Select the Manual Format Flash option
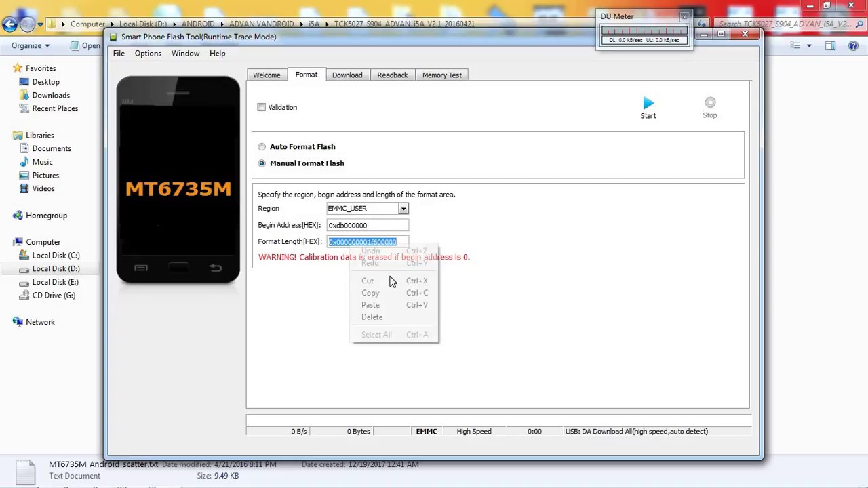 click(262, 163)
